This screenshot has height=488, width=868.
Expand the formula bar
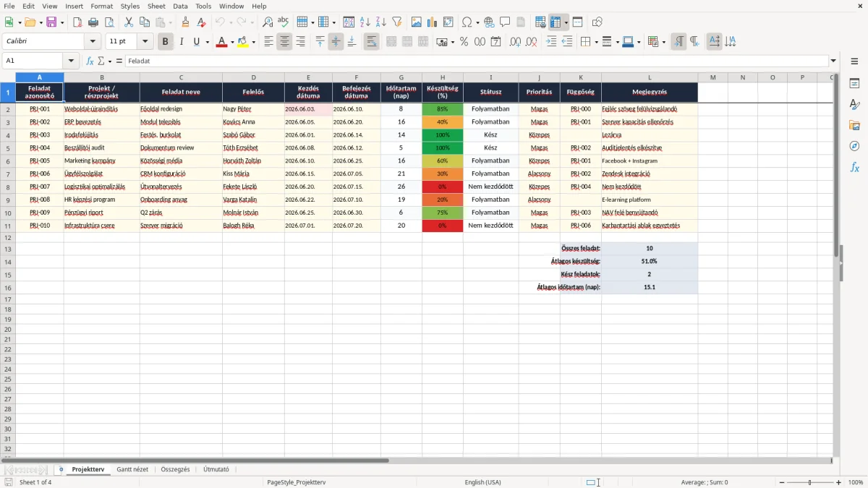click(833, 61)
